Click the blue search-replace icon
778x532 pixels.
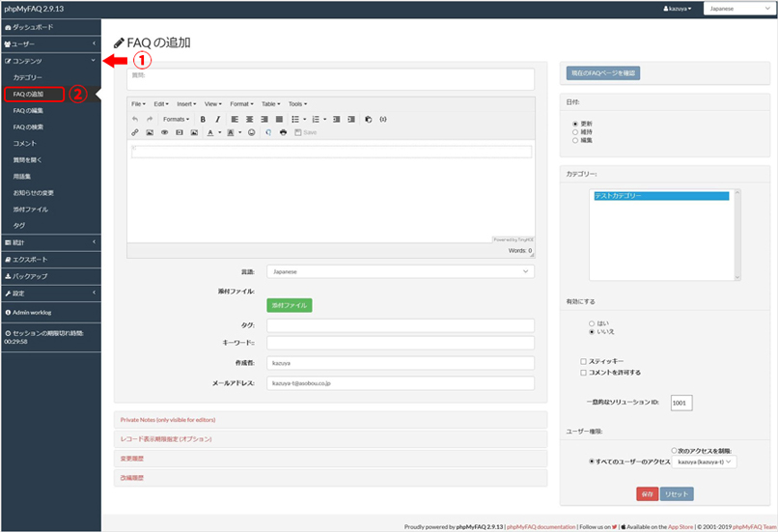pos(268,132)
